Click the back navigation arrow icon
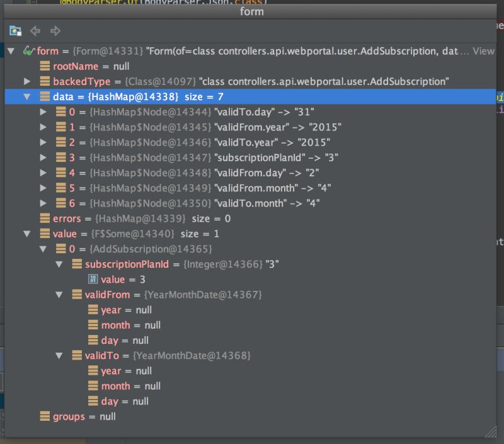Viewport: 504px width, 444px height. point(35,30)
